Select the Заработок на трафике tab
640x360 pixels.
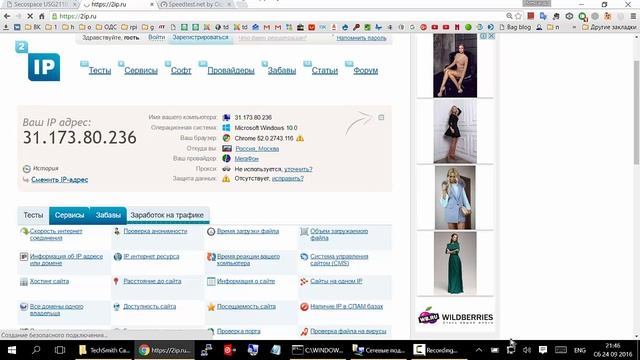[167, 215]
